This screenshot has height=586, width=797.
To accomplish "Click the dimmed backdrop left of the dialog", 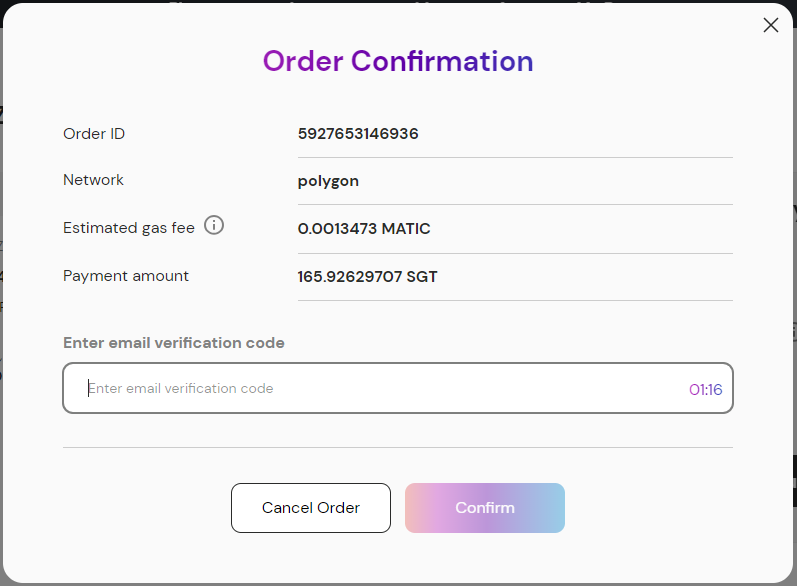I will tap(1, 300).
